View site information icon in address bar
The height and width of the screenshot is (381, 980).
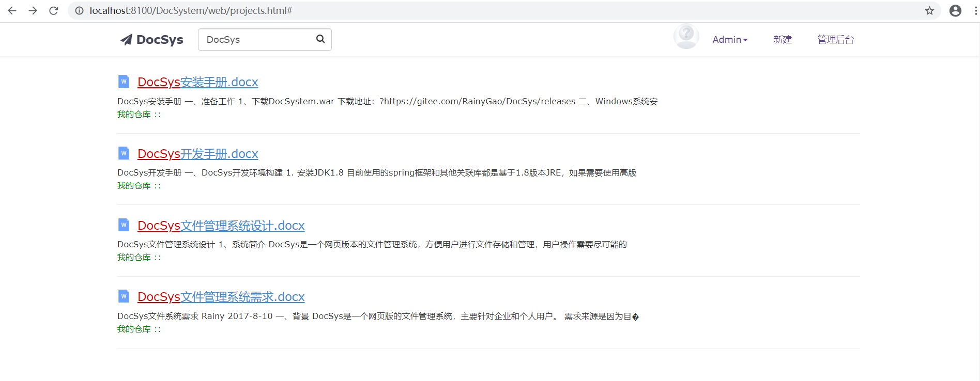[x=79, y=10]
